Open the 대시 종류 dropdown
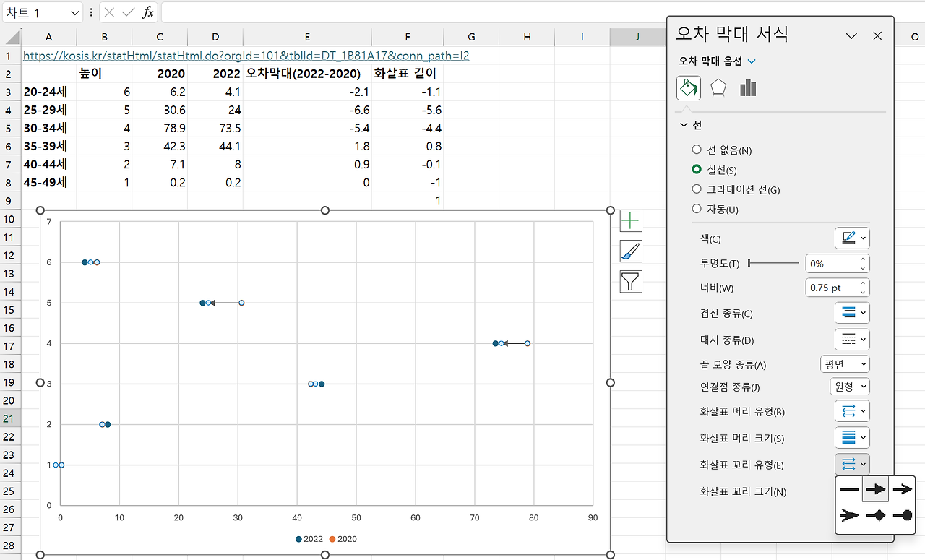 click(x=852, y=339)
